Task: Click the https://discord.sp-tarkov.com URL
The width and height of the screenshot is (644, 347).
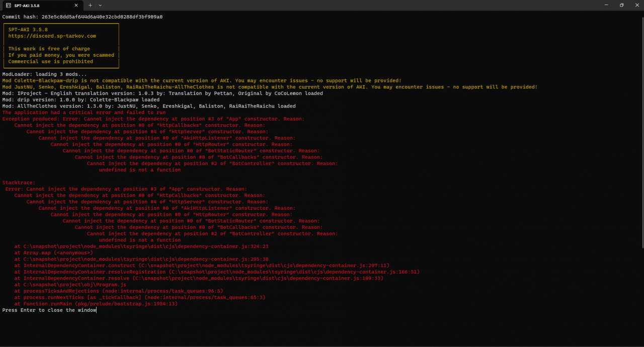Action: [52, 36]
